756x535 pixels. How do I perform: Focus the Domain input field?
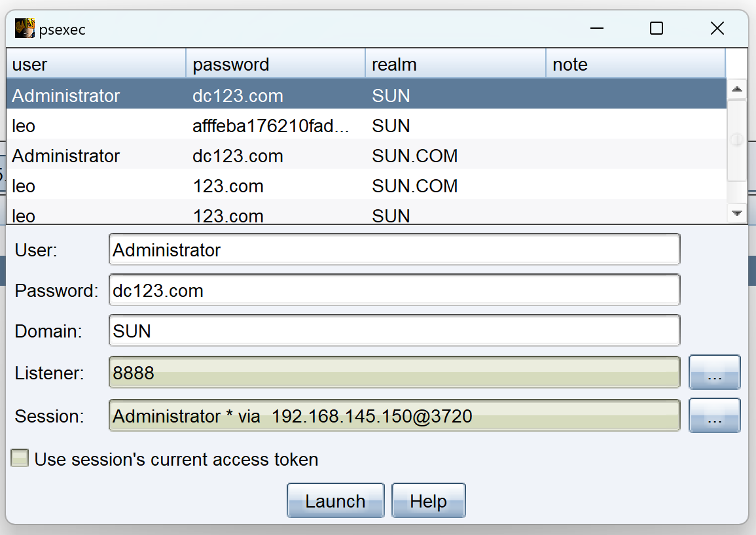point(395,331)
